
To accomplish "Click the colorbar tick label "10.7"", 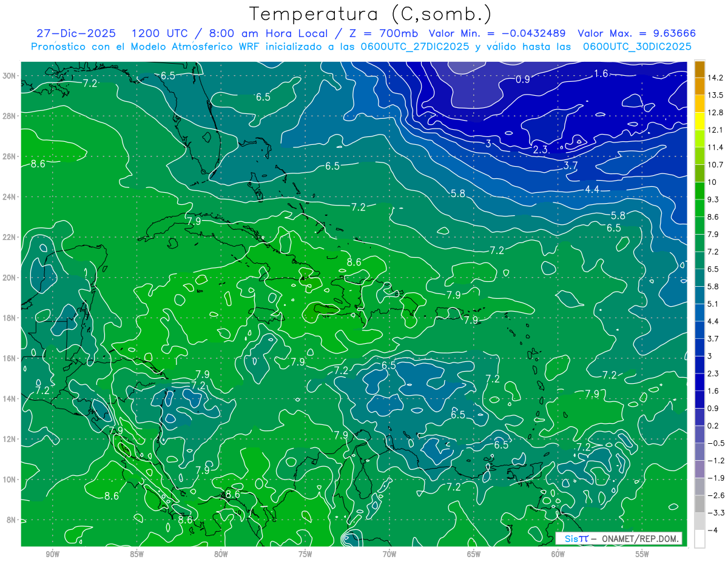I will (x=715, y=165).
